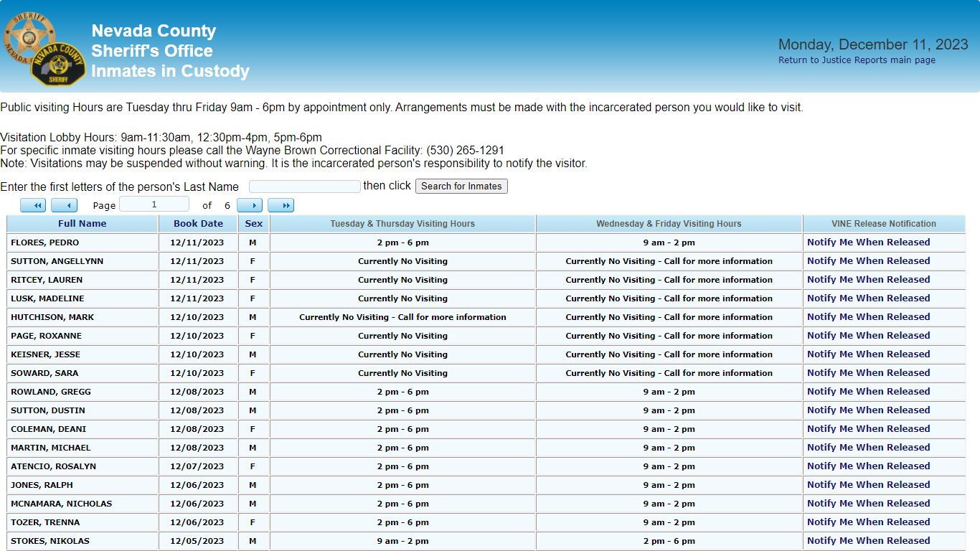Select the name HUTCHISON, MARK
Viewport: 980px width, 551px height.
click(x=52, y=317)
